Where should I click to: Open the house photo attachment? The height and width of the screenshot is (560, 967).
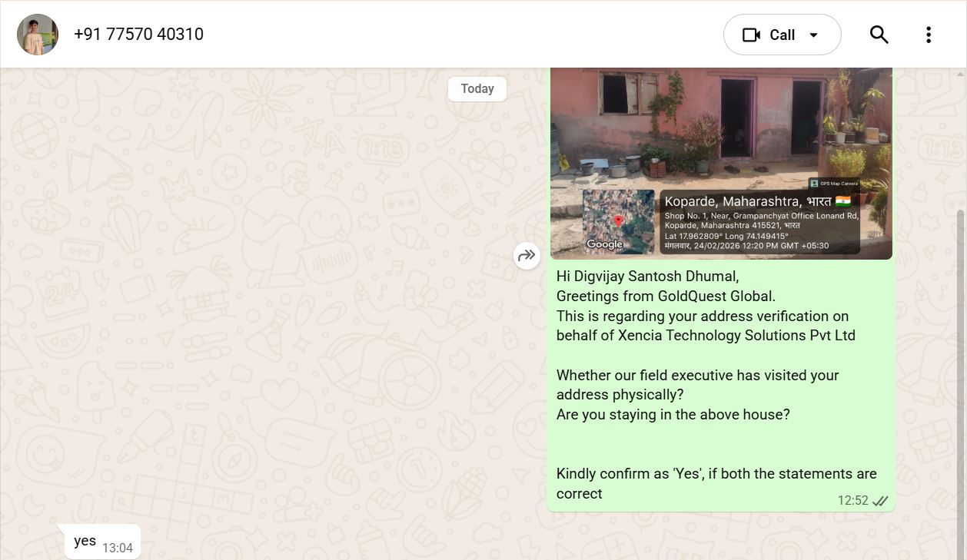click(721, 164)
